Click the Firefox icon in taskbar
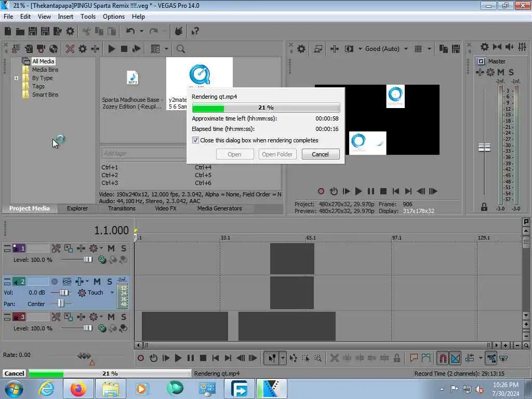The width and height of the screenshot is (532, 399). (x=78, y=389)
